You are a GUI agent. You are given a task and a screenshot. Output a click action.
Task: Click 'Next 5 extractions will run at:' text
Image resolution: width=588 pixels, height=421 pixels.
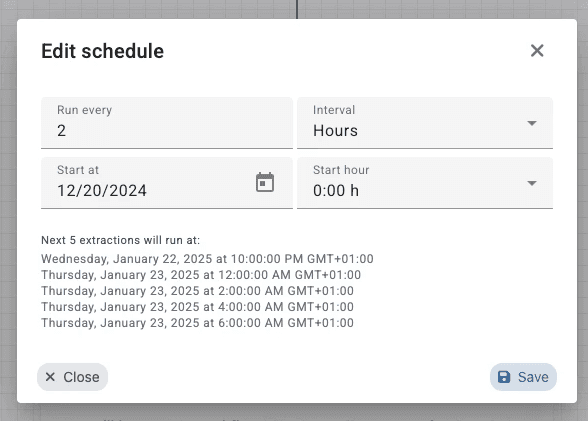[120, 240]
